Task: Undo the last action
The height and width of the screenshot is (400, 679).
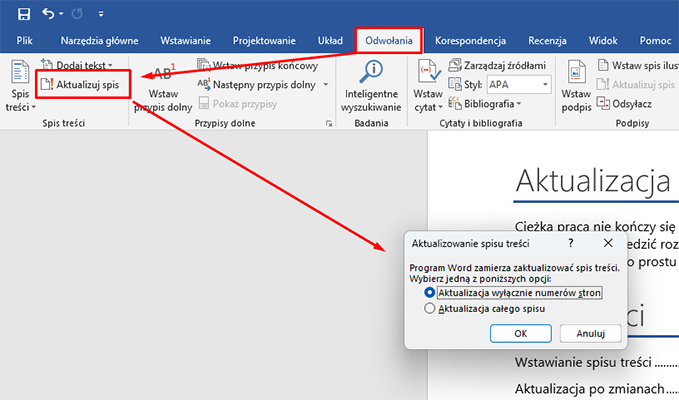Action: click(48, 14)
